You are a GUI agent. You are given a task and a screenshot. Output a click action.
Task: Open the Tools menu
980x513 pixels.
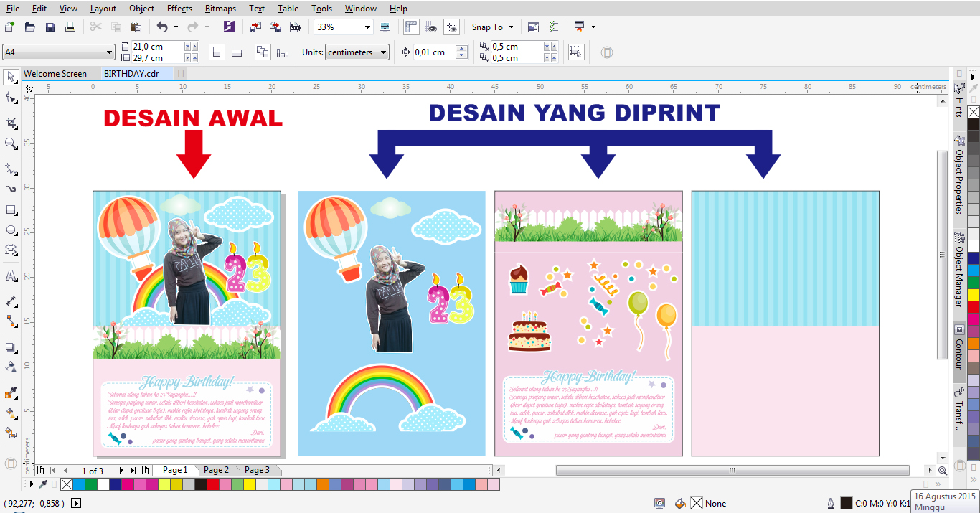[322, 9]
